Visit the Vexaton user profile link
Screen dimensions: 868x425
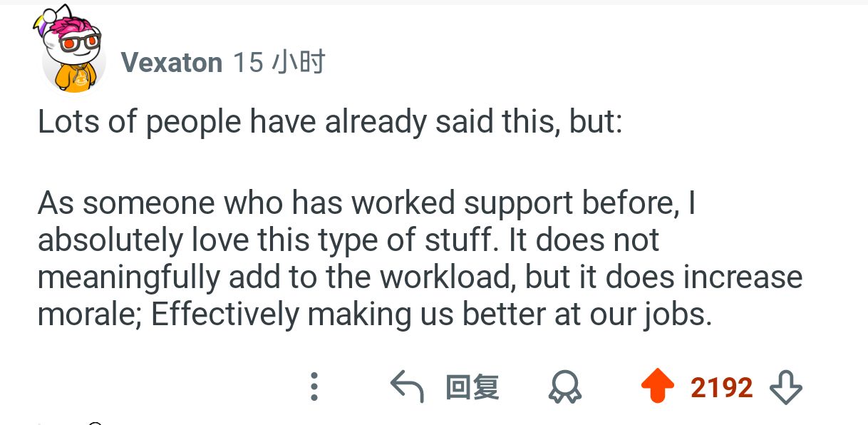[172, 63]
